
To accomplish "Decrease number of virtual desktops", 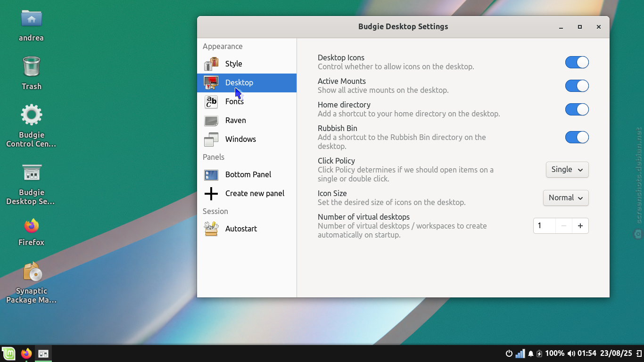I will pyautogui.click(x=564, y=226).
